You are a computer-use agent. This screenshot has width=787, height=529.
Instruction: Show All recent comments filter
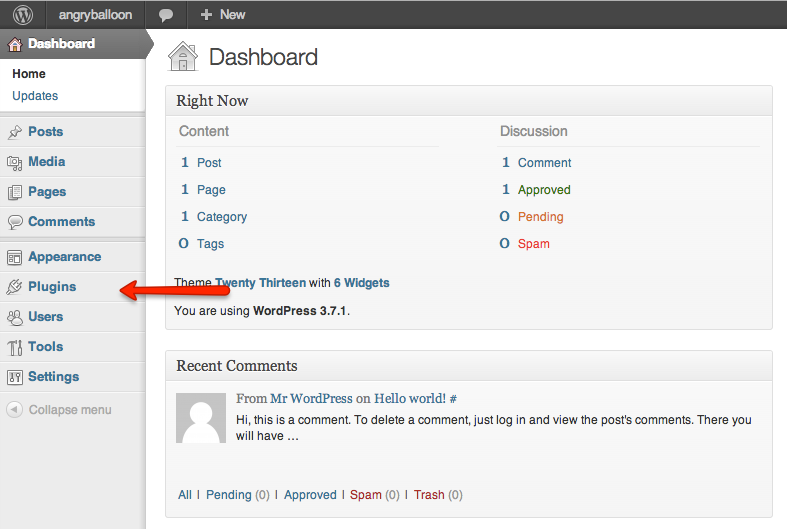185,495
